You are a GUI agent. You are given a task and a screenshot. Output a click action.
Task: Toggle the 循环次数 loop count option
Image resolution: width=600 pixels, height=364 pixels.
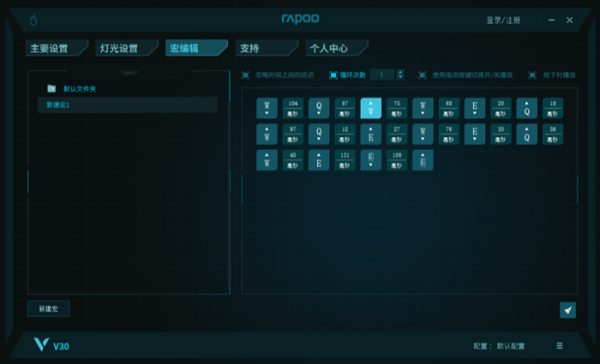(x=333, y=75)
